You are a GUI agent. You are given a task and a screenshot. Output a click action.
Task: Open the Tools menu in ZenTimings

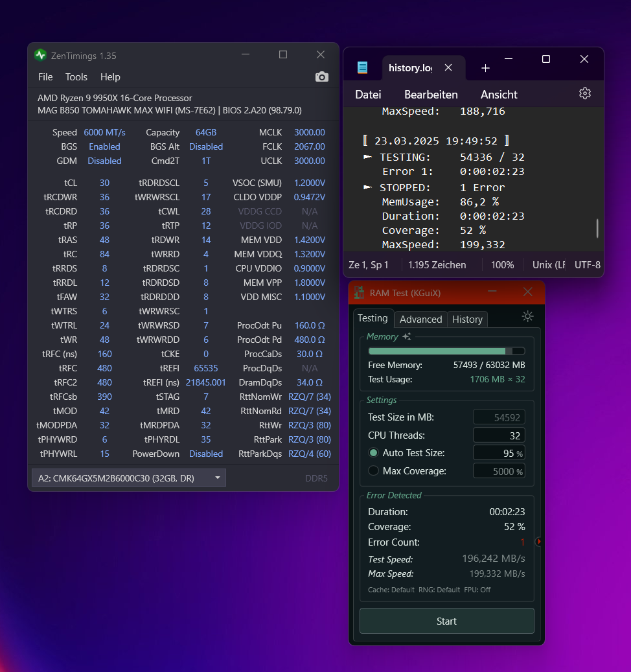76,76
